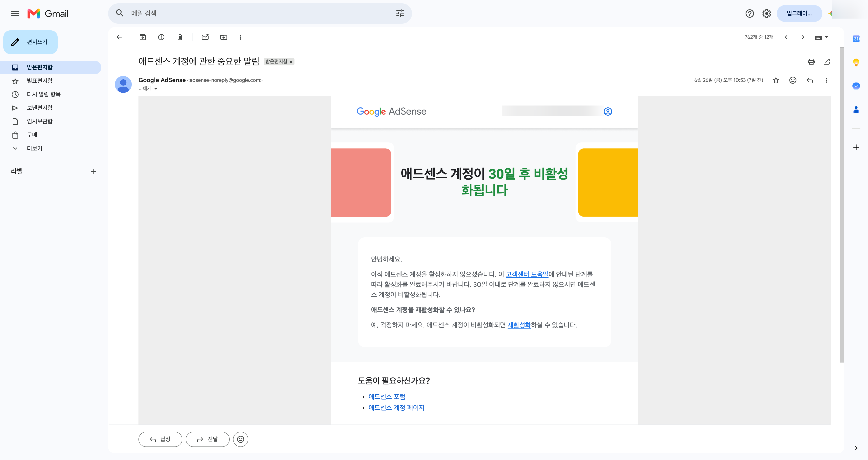
Task: Delete this email with trash icon
Action: tap(180, 37)
